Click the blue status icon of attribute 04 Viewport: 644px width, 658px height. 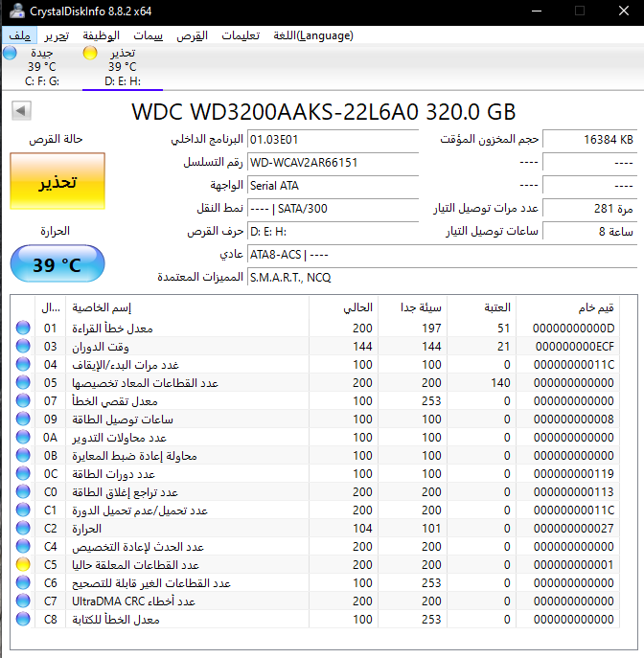23,364
